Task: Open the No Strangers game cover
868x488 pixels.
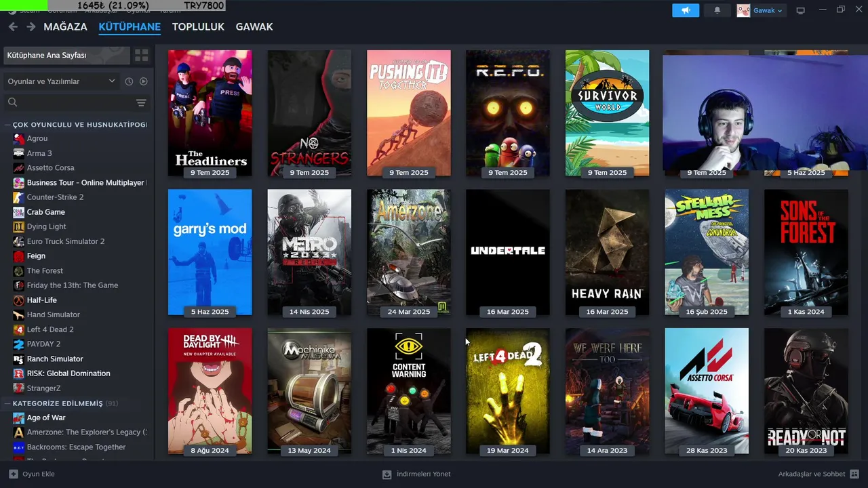Action: point(309,113)
